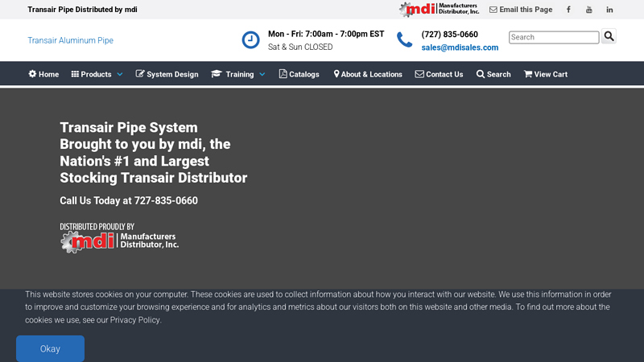Select About & Locations in navigation
The height and width of the screenshot is (362, 644).
pos(367,74)
